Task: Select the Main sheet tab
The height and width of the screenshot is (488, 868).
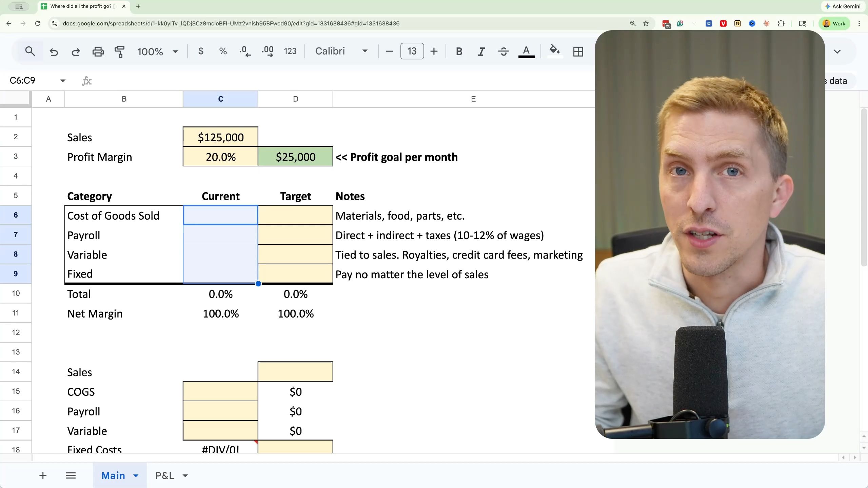Action: 113,475
